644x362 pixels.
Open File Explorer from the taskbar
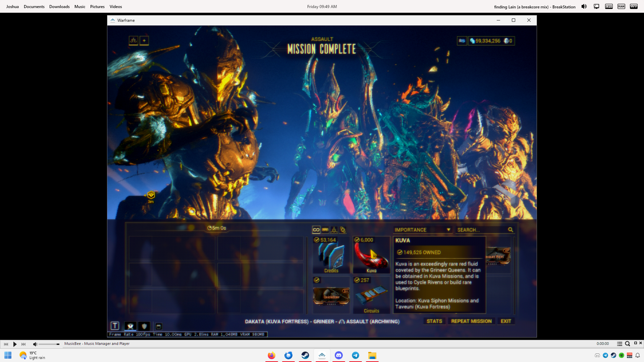point(372,355)
